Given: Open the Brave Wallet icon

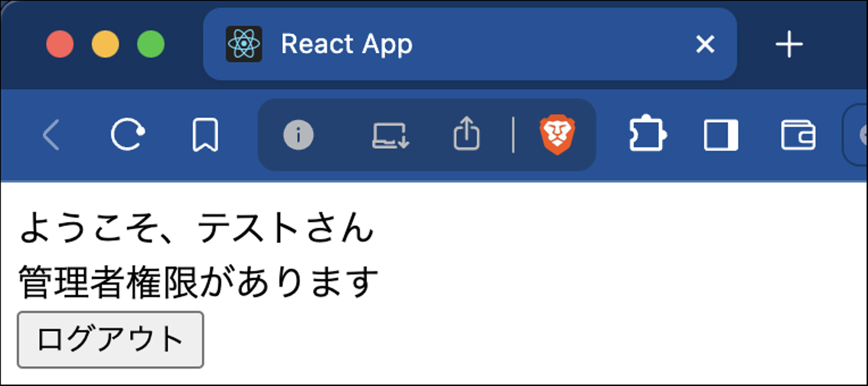Looking at the screenshot, I should [798, 134].
